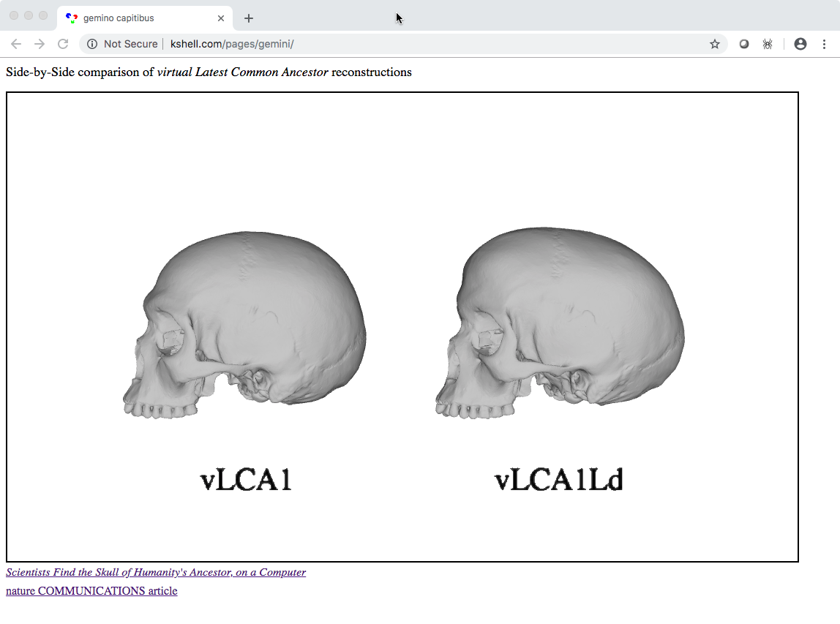Open the nature COMMUNICATIONS article link
The height and width of the screenshot is (624, 840).
pyautogui.click(x=91, y=590)
